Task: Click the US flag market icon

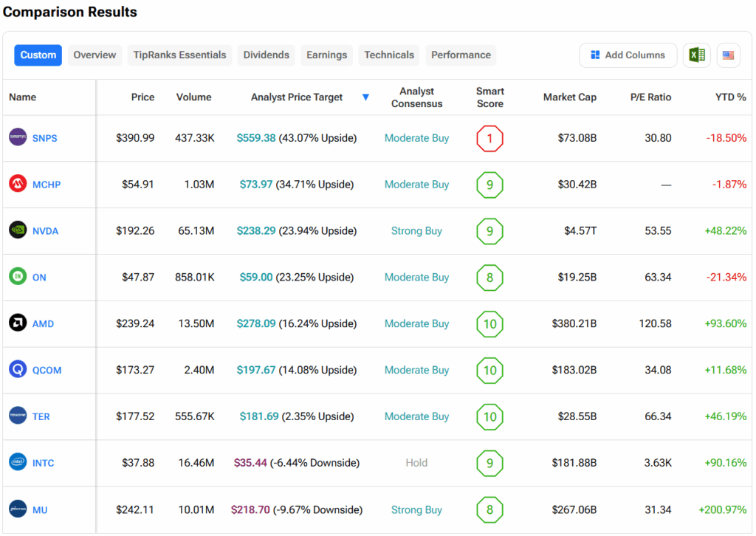Action: pyautogui.click(x=728, y=55)
